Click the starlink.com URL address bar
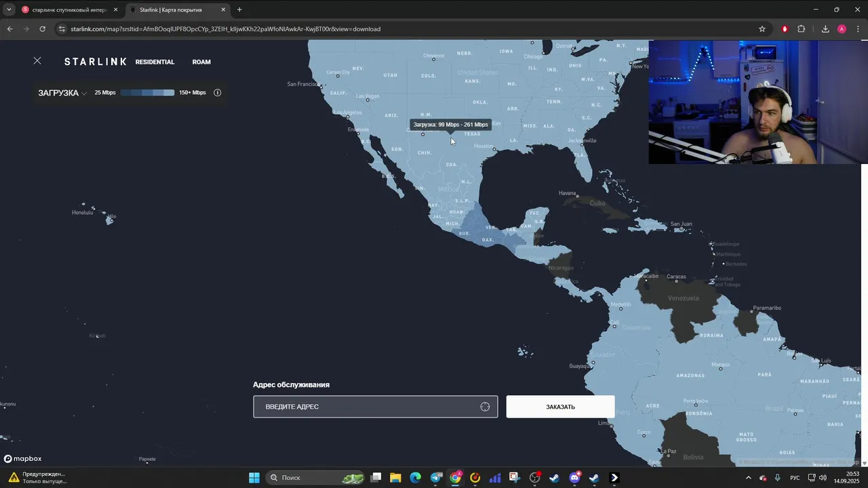The height and width of the screenshot is (488, 868). [225, 29]
